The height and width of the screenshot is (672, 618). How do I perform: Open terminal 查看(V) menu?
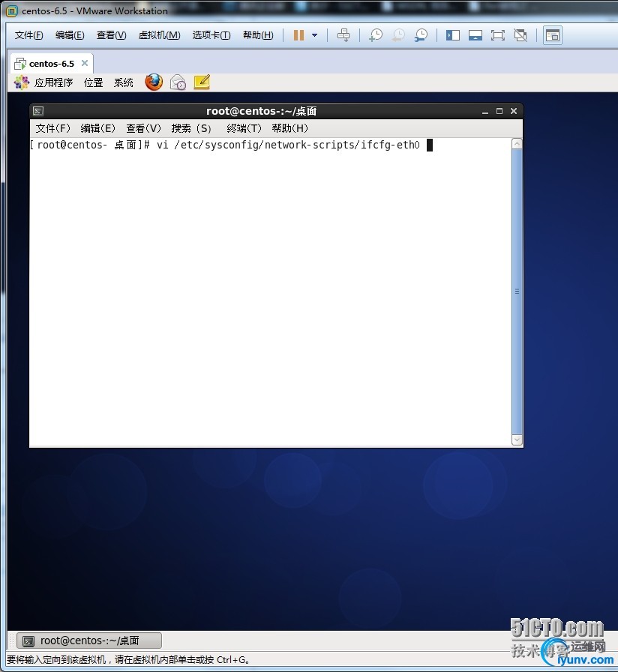pyautogui.click(x=143, y=128)
